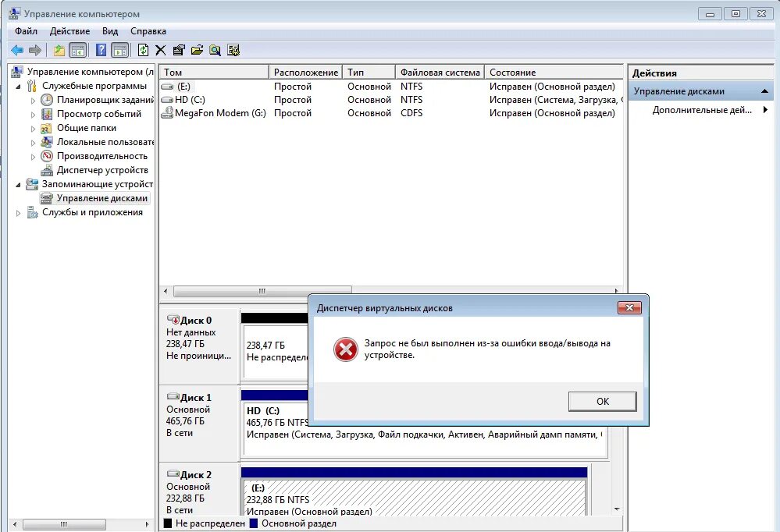The width and height of the screenshot is (780, 532).
Task: Click black Не распределен legend swatch
Action: 168,523
